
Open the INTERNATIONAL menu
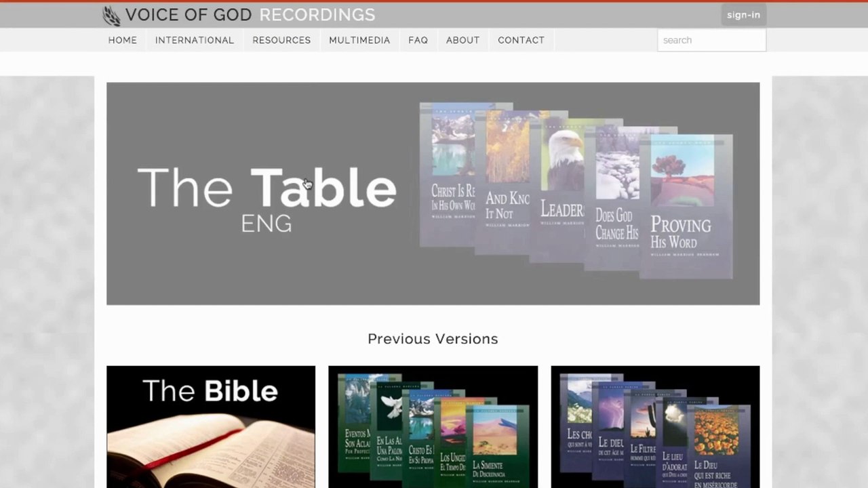(x=195, y=40)
